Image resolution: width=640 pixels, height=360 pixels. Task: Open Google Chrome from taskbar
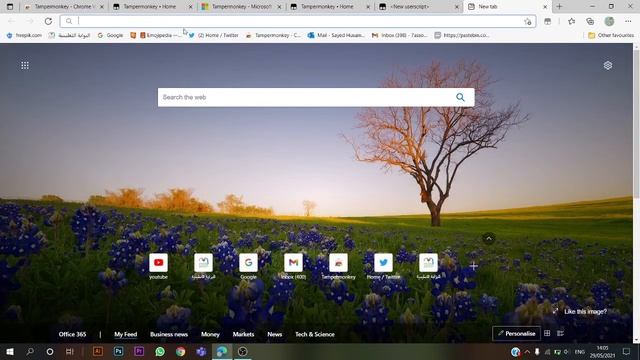[180, 351]
